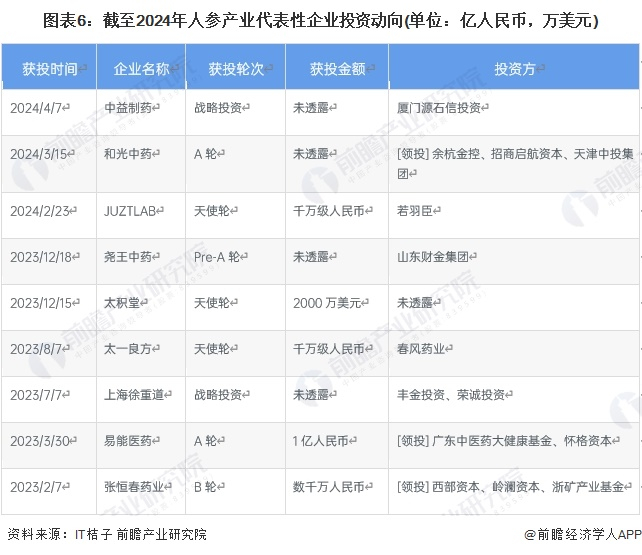Click the amount cell 1 亿人民币
The height and width of the screenshot is (555, 642).
[337, 445]
